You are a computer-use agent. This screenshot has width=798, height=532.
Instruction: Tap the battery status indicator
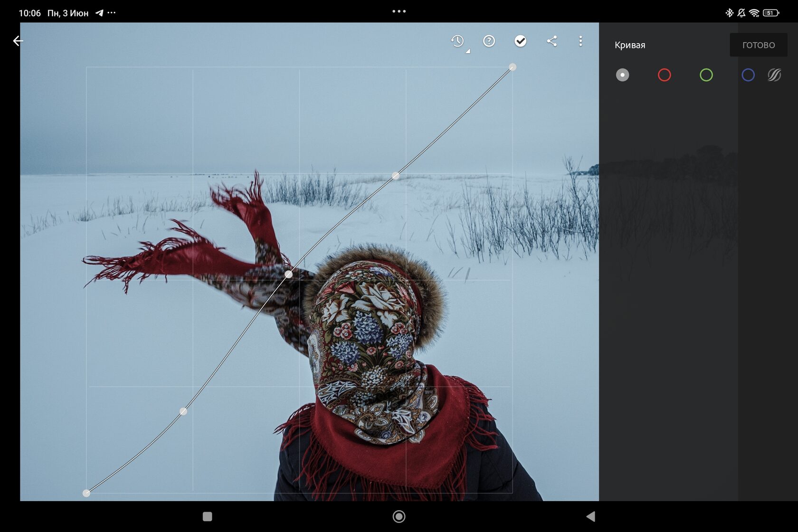point(771,13)
